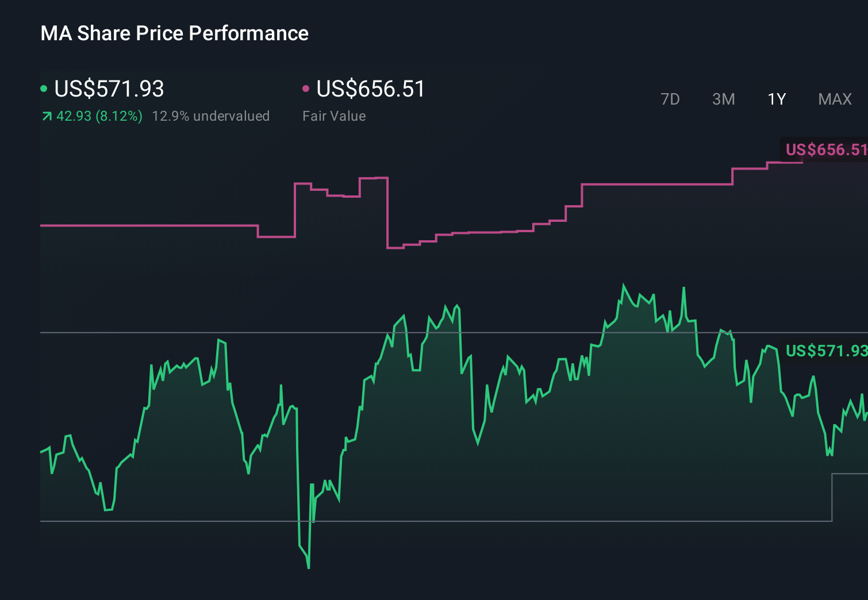Toggle the 1Y view
This screenshot has width=868, height=600.
pyautogui.click(x=775, y=99)
